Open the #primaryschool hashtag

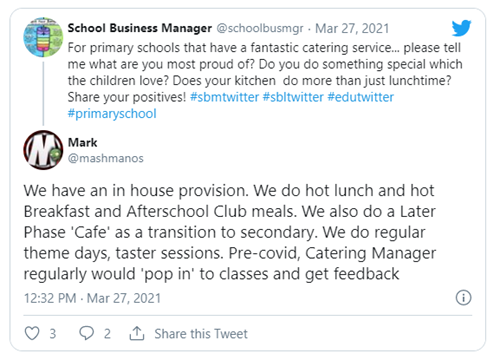112,114
